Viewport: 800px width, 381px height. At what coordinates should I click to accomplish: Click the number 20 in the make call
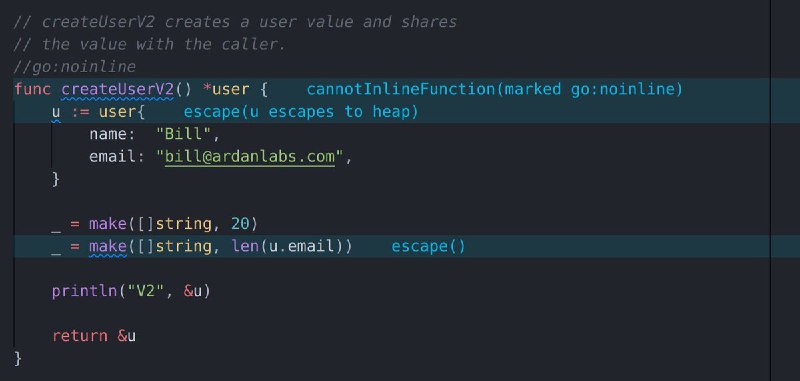(240, 224)
